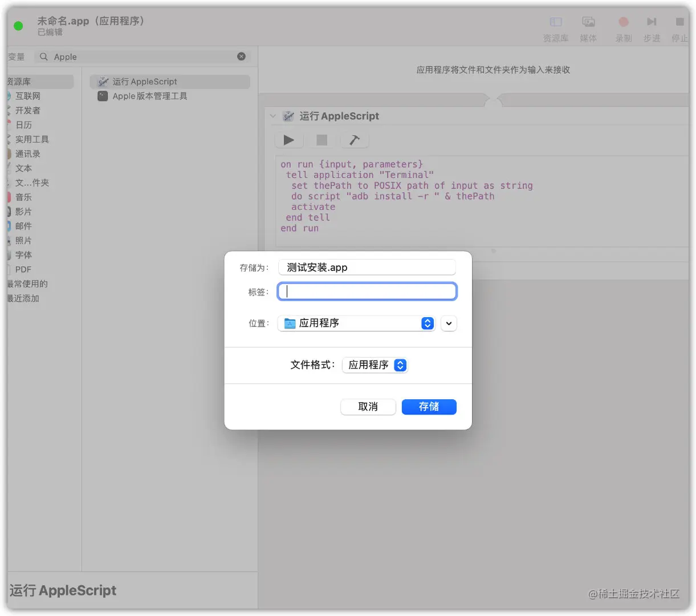Select the PDF category
696x616 pixels.
tap(23, 269)
